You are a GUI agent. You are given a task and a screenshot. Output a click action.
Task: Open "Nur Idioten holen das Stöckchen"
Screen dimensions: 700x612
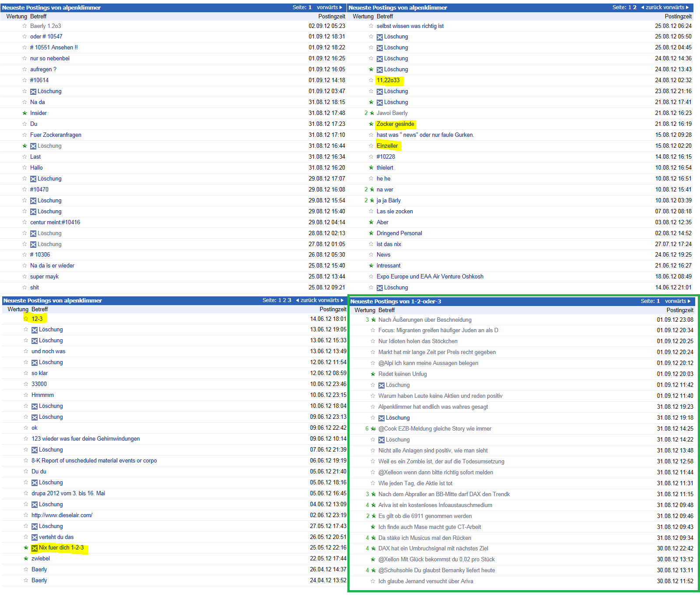(x=418, y=341)
